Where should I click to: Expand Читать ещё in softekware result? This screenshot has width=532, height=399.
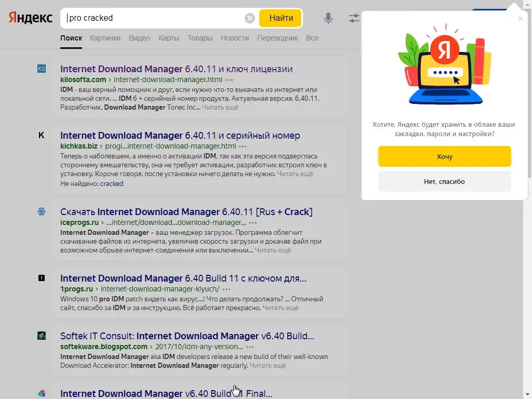[268, 365]
